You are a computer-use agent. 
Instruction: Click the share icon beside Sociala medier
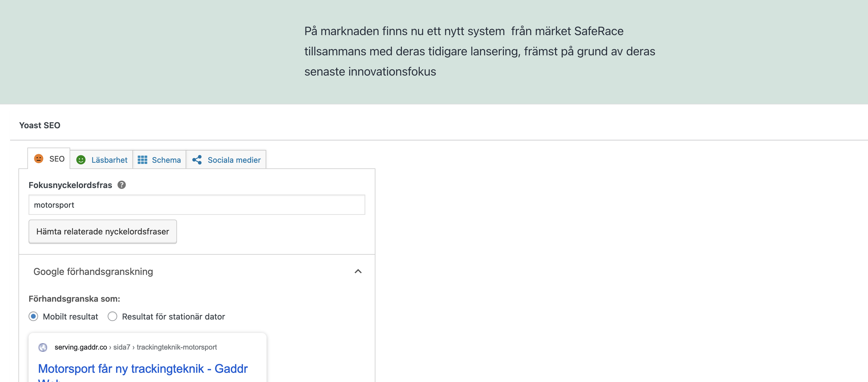tap(198, 160)
